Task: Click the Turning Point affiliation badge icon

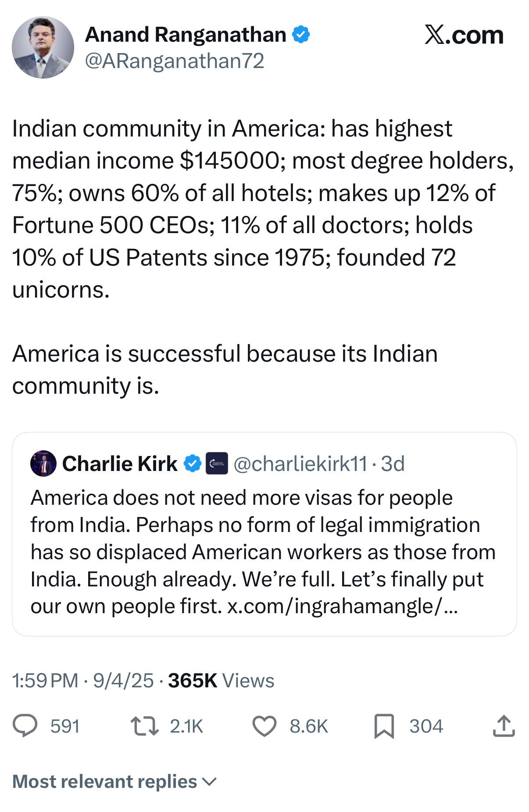Action: pyautogui.click(x=217, y=463)
